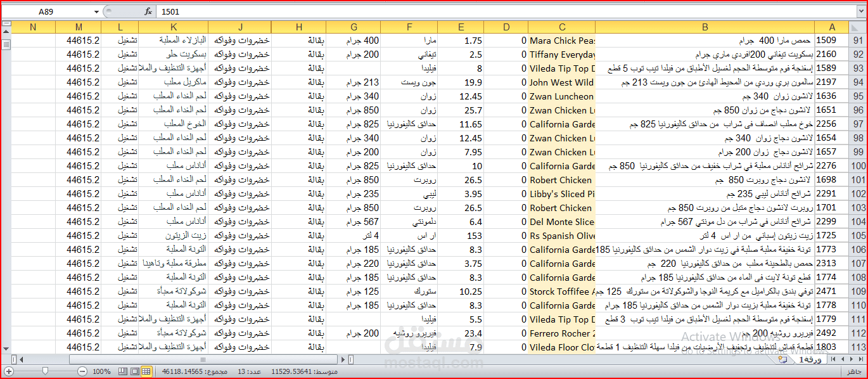This screenshot has width=868, height=379.
Task: Select column A header
Action: [832, 27]
